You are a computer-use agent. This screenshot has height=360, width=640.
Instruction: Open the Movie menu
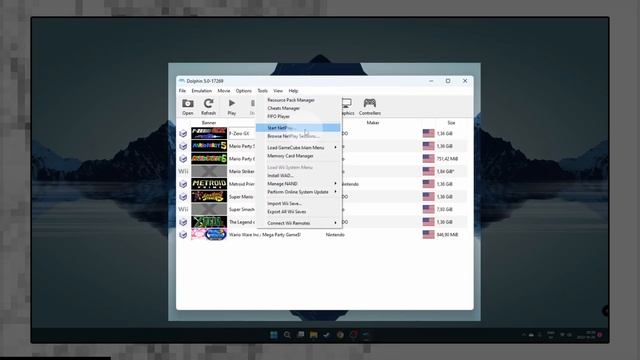click(x=224, y=91)
